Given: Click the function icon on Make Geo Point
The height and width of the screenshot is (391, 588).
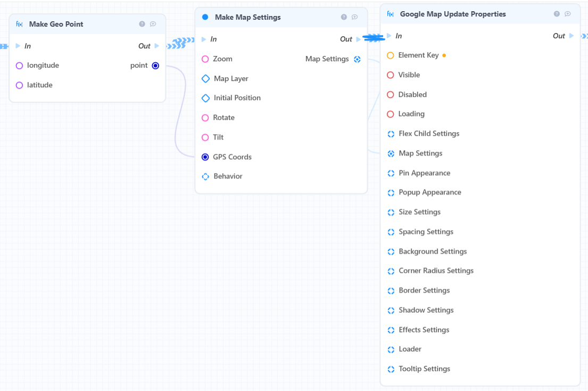Looking at the screenshot, I should point(20,24).
